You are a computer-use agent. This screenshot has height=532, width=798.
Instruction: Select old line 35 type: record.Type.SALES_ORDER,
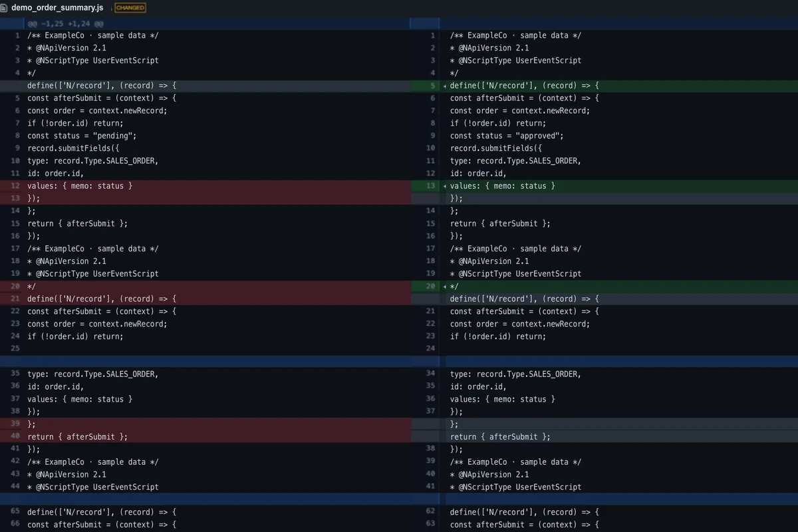coord(92,374)
